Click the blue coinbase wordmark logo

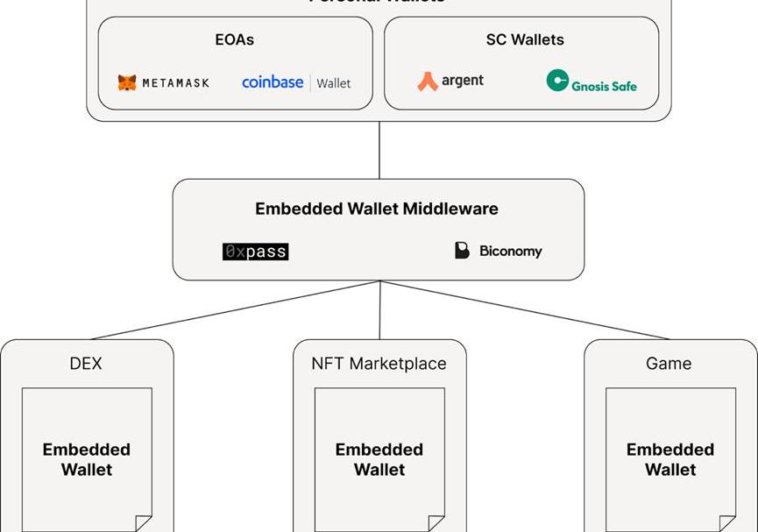click(x=273, y=82)
